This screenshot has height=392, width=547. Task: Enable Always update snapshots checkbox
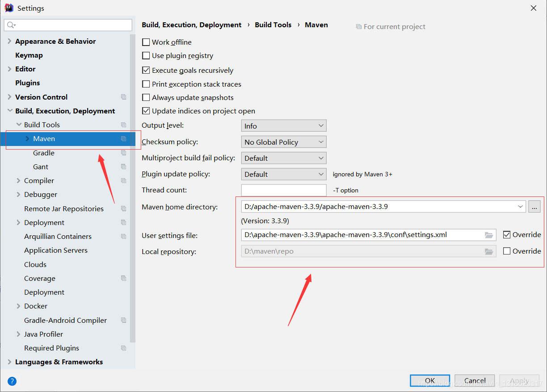coord(146,97)
